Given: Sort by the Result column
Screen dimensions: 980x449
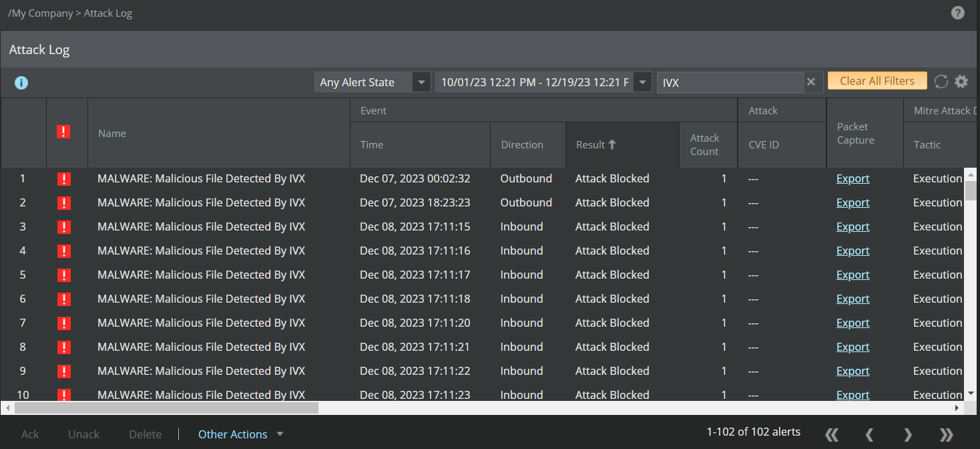Looking at the screenshot, I should click(622, 144).
